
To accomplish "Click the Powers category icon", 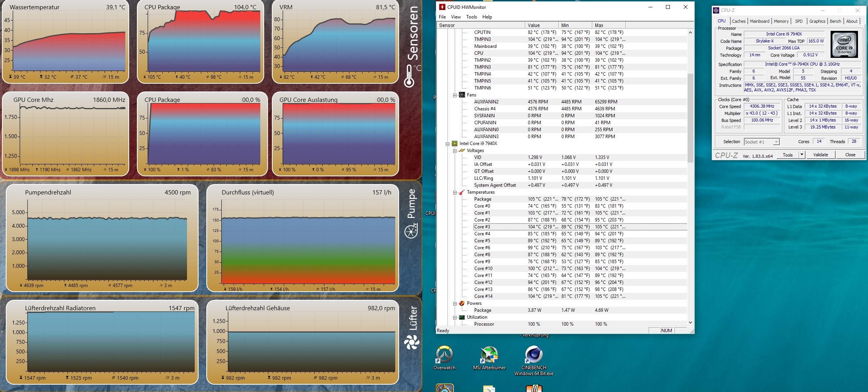I will [x=462, y=303].
